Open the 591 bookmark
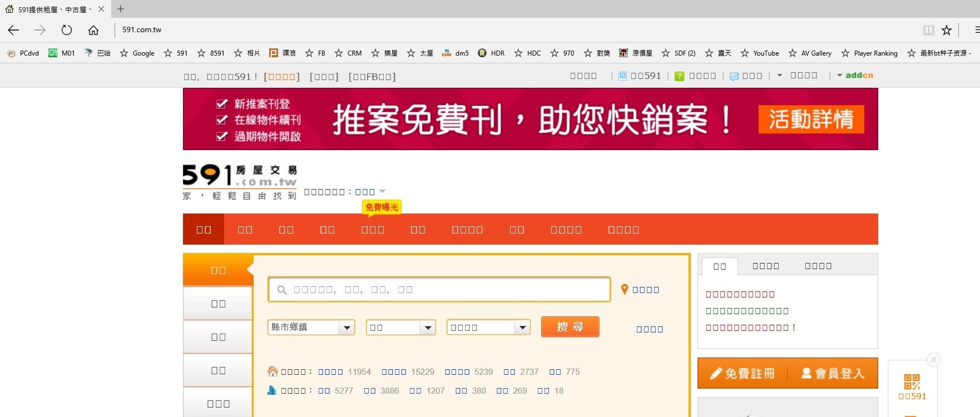The image size is (980, 417). (176, 53)
